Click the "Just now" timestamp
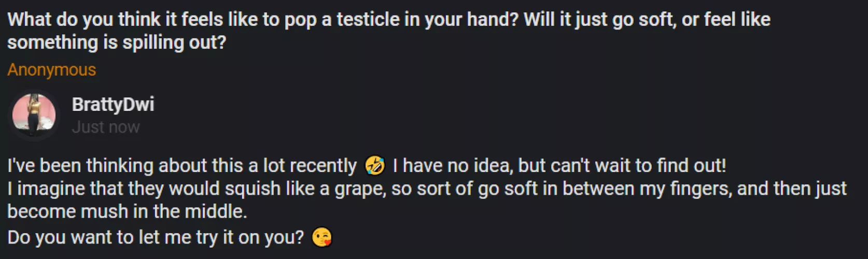The height and width of the screenshot is (259, 868). click(106, 127)
